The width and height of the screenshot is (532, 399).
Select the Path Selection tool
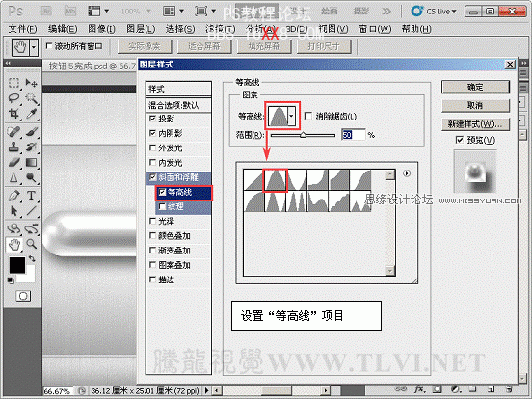pos(13,211)
